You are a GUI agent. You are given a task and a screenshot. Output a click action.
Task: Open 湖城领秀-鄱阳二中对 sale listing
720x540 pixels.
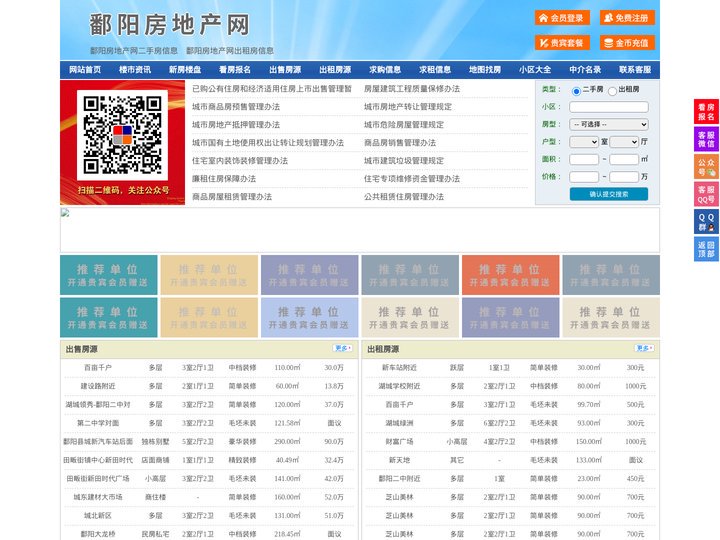click(98, 405)
